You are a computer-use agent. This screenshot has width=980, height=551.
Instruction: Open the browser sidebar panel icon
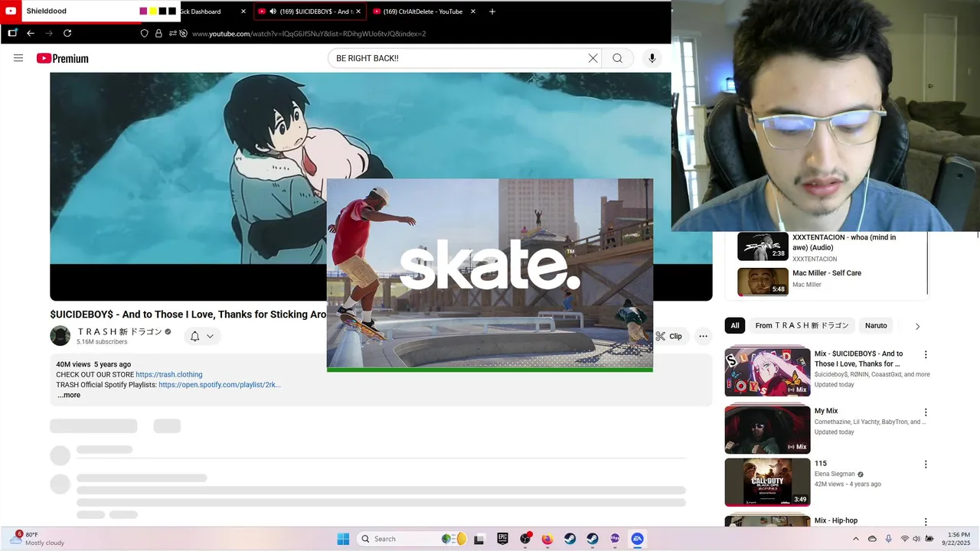tap(12, 33)
